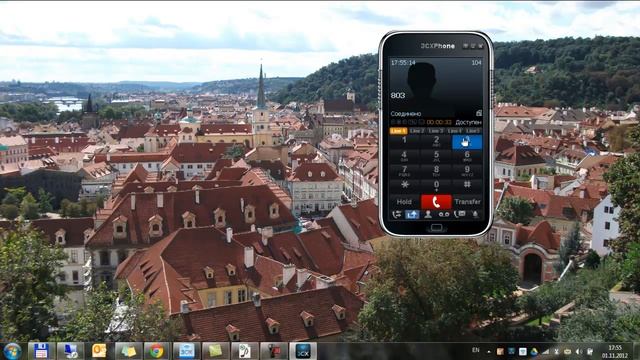
Task: Dial digit 5 on keypad
Action: 436,156
